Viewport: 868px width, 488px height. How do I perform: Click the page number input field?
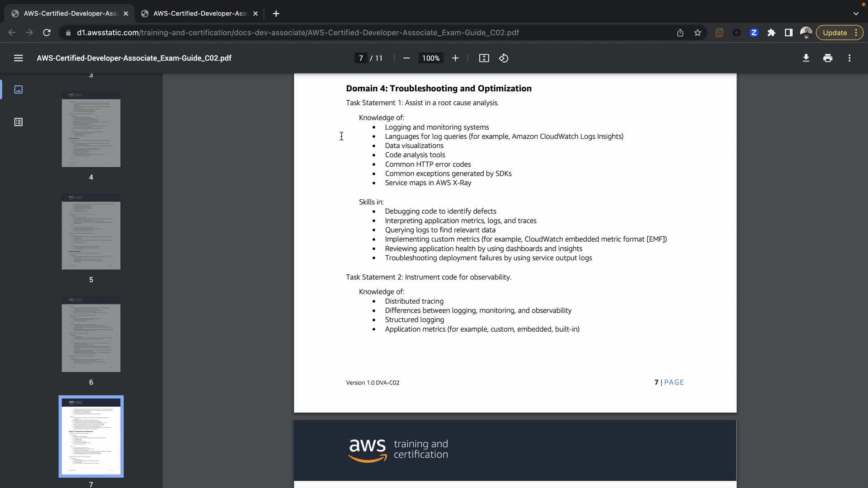click(x=361, y=58)
